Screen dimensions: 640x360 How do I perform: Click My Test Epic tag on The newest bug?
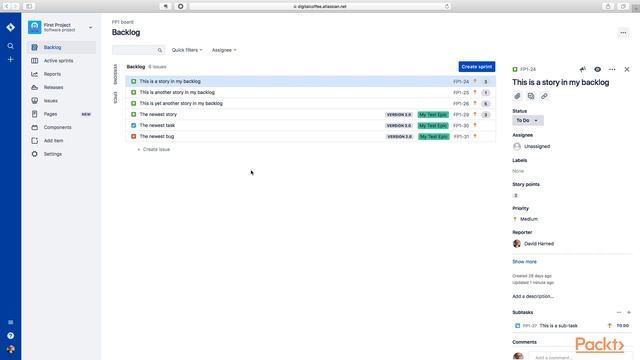pos(433,137)
